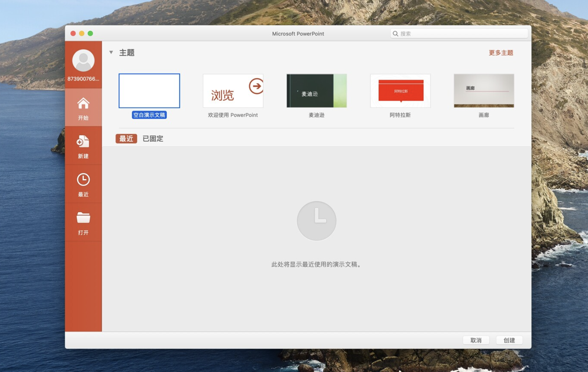The width and height of the screenshot is (588, 372).
Task: Select the 最近 recent tab
Action: tap(126, 139)
